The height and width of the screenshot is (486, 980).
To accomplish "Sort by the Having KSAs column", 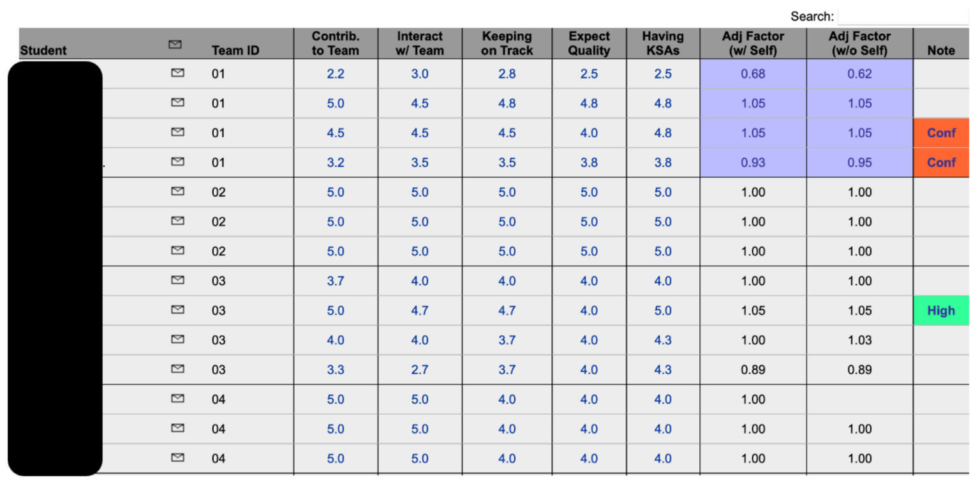I will pos(663,43).
